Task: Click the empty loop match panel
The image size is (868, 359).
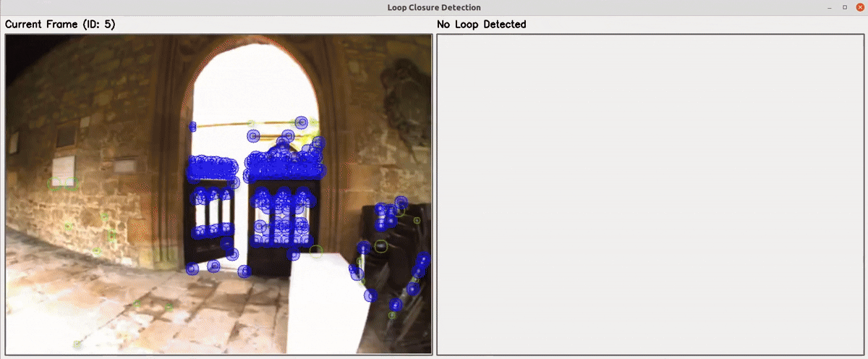Action: [x=650, y=194]
